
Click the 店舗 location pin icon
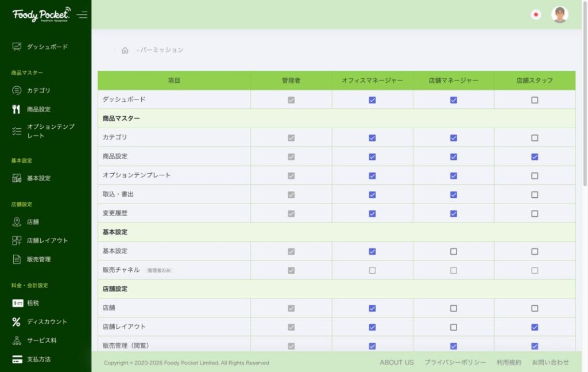pos(17,222)
